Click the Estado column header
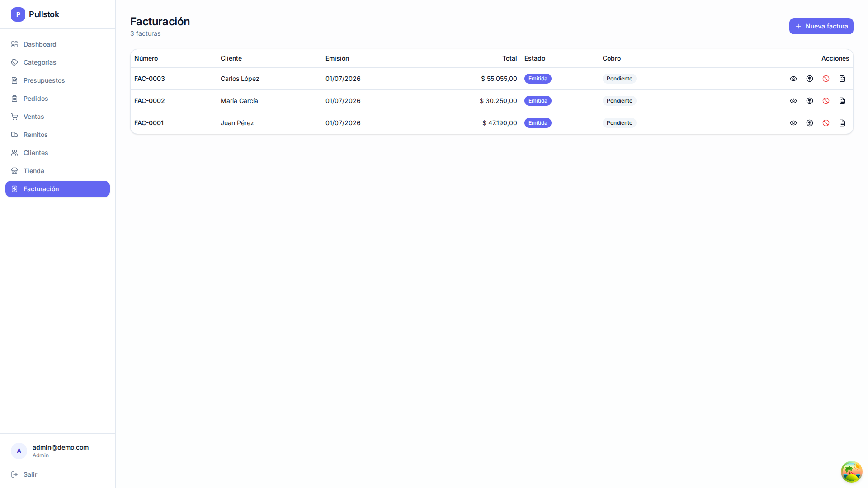The height and width of the screenshot is (488, 868). (535, 58)
